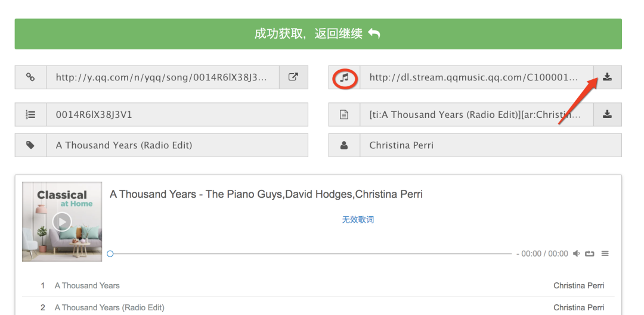644x315 pixels.
Task: Click the tag icon beside song title
Action: (30, 145)
